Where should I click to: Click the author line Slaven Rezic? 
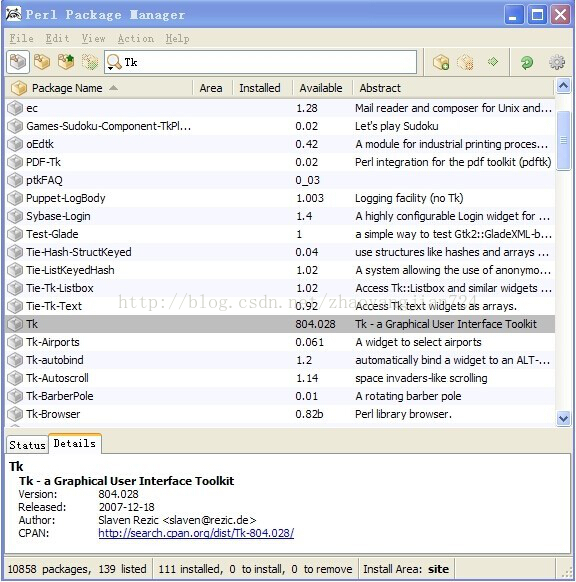tap(177, 520)
